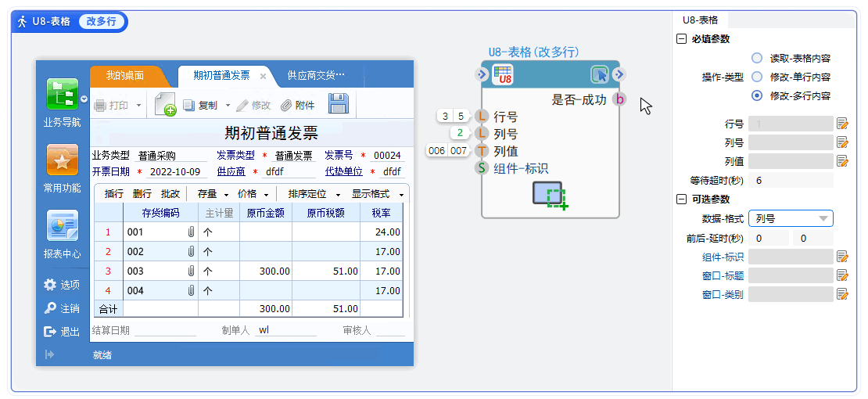Click the 是否-成功 boolean output port
Image resolution: width=868 pixels, height=399 pixels.
[620, 100]
